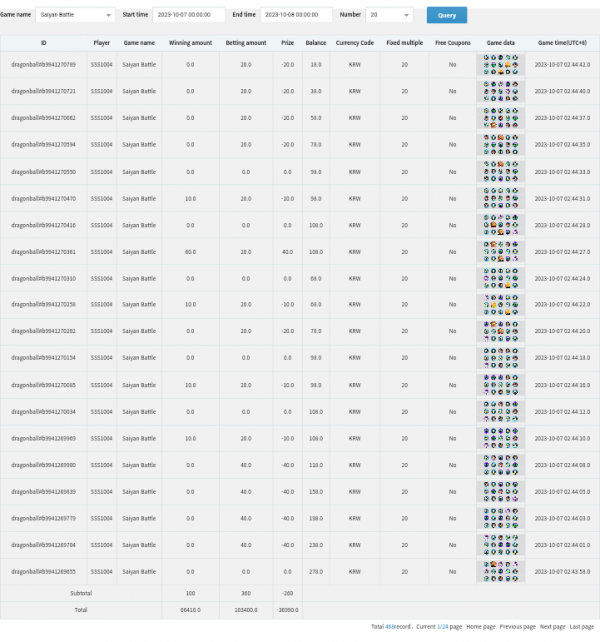Click the Winning amount column header
This screenshot has width=600, height=642.
(x=190, y=43)
